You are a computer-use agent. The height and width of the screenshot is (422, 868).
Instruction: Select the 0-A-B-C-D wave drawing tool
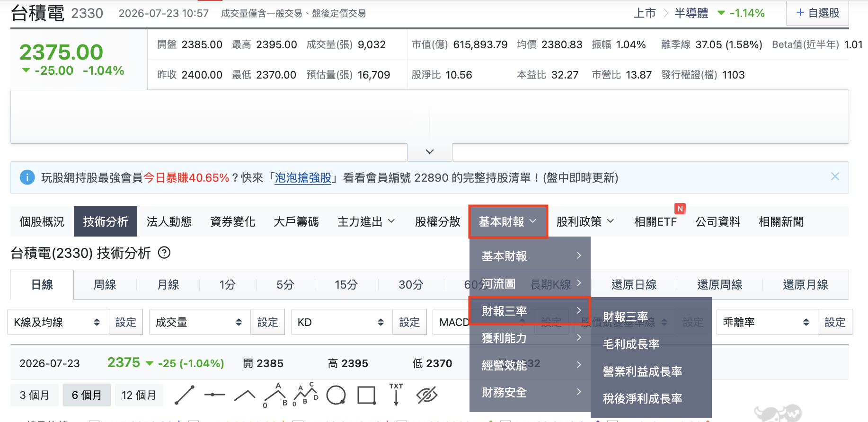pos(306,395)
